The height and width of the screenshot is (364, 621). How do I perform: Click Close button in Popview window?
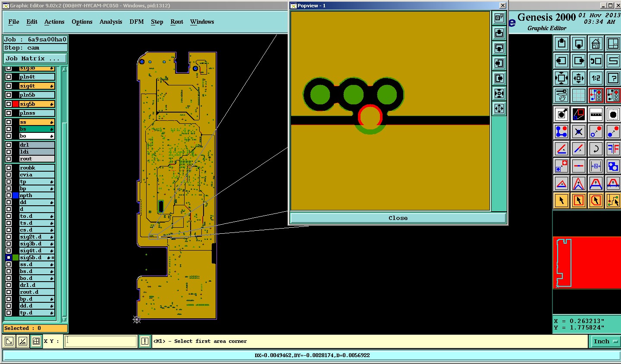tap(398, 218)
